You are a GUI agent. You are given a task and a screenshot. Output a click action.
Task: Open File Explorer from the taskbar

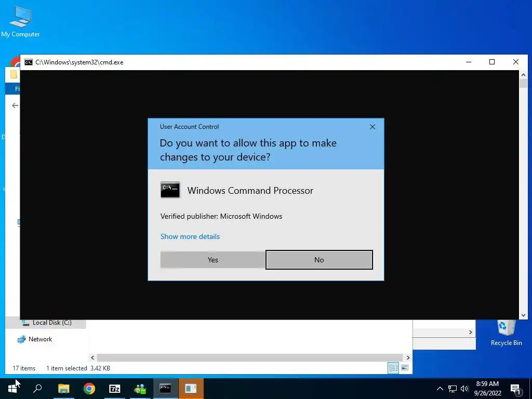tap(63, 389)
